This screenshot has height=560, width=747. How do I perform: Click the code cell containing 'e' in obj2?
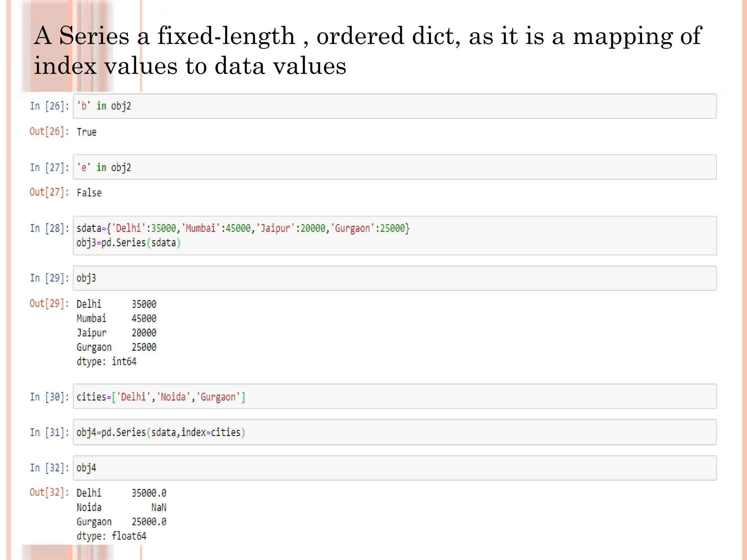(x=395, y=167)
